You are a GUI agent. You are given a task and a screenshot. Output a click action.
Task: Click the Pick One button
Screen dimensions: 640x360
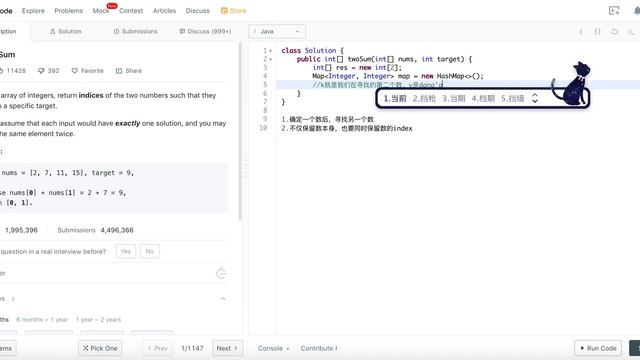tap(100, 348)
